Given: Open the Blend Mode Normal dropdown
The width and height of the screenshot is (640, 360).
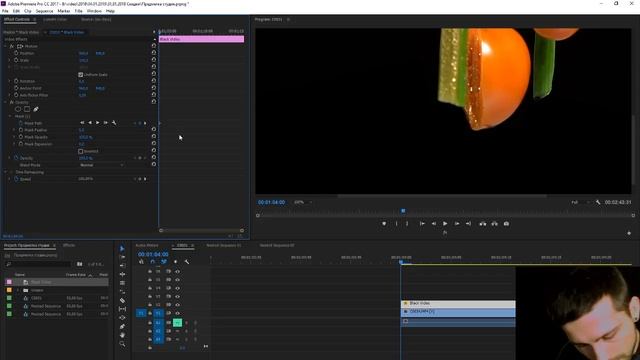Looking at the screenshot, I should point(101,165).
